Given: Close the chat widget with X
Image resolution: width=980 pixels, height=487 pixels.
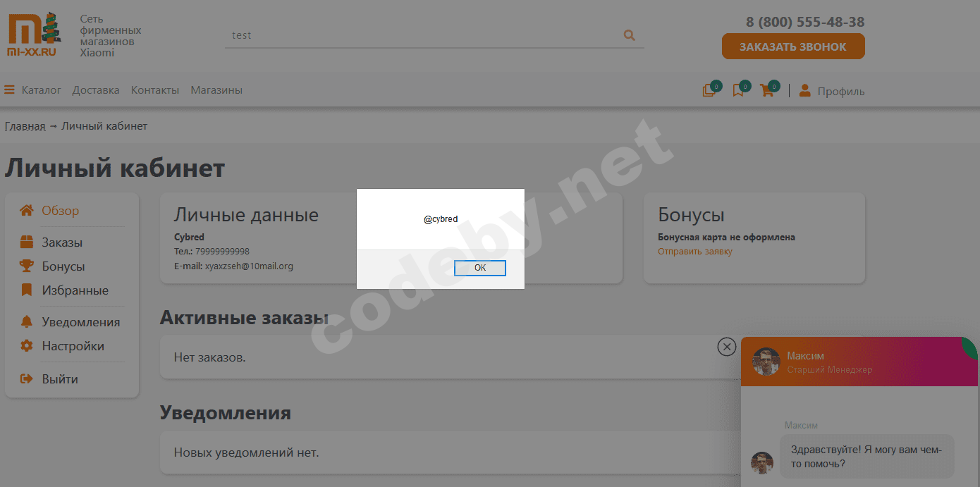Looking at the screenshot, I should point(726,346).
